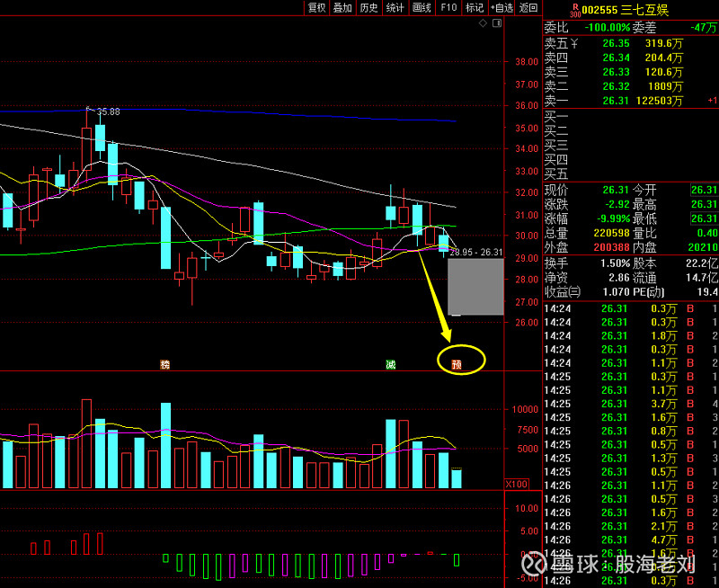Image resolution: width=719 pixels, height=588 pixels.
Task: Click the latest cyan volume bar
Action: click(457, 478)
